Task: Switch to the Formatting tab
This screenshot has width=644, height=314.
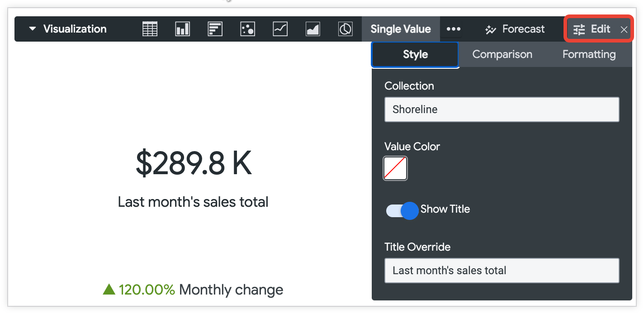Action: pos(589,54)
